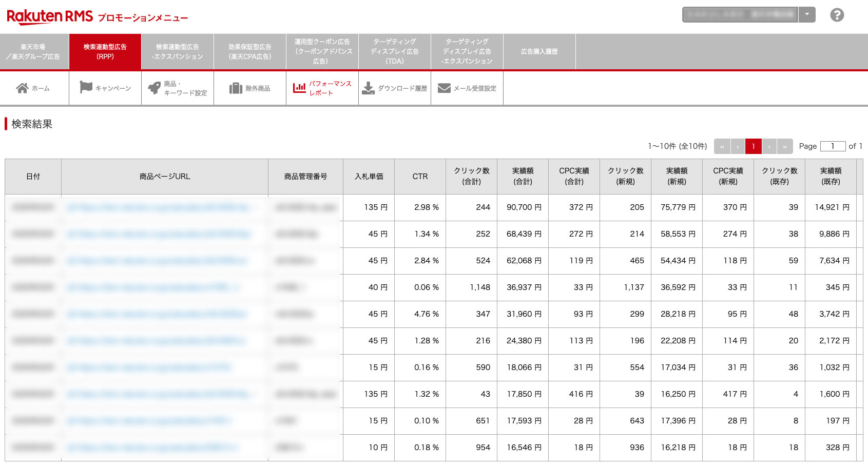The width and height of the screenshot is (868, 465).
Task: Click the campaign flag icon
Action: (x=86, y=88)
